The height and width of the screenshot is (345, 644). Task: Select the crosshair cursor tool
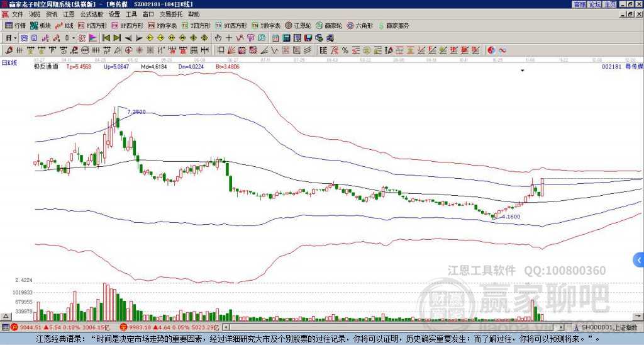coord(229,38)
